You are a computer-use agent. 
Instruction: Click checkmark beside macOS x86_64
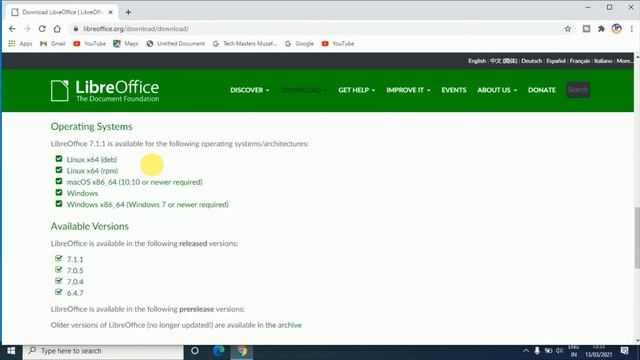point(59,181)
